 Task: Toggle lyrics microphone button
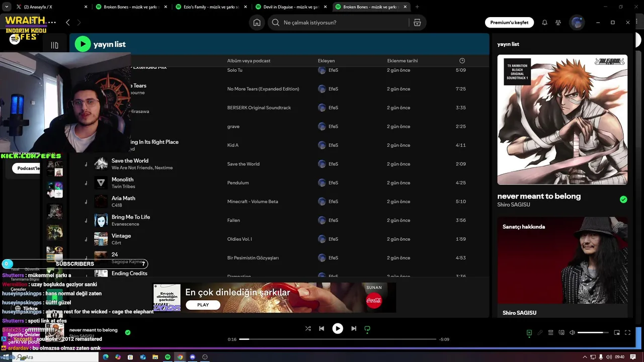[540, 332]
